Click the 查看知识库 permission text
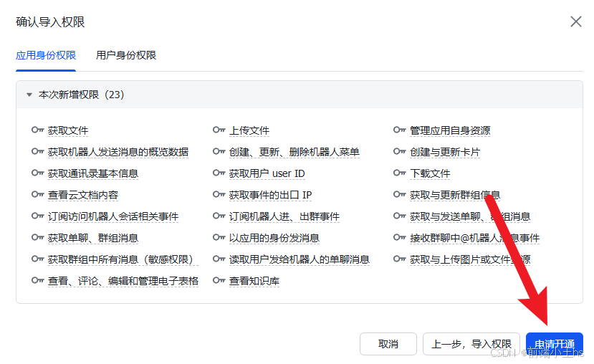The image size is (594, 364). (x=254, y=282)
